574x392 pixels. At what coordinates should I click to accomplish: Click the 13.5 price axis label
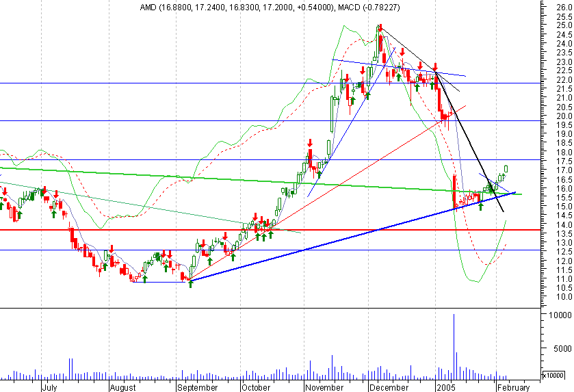coord(564,234)
